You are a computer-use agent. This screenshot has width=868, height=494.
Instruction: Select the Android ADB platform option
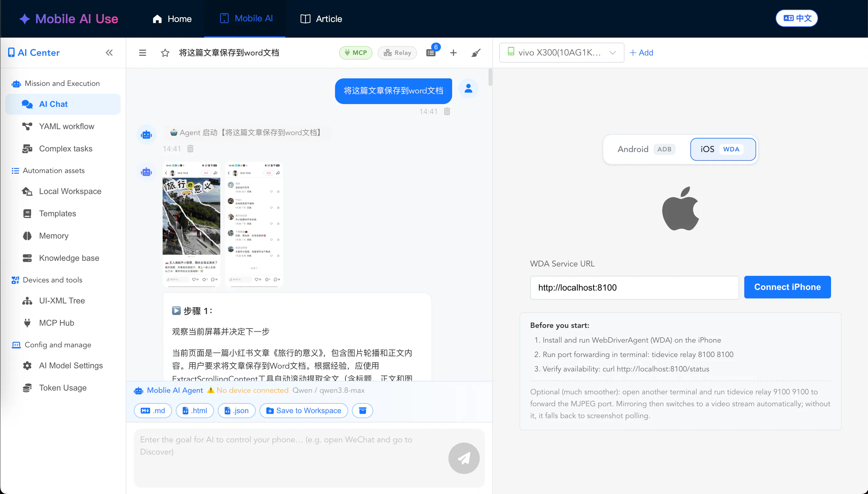646,149
